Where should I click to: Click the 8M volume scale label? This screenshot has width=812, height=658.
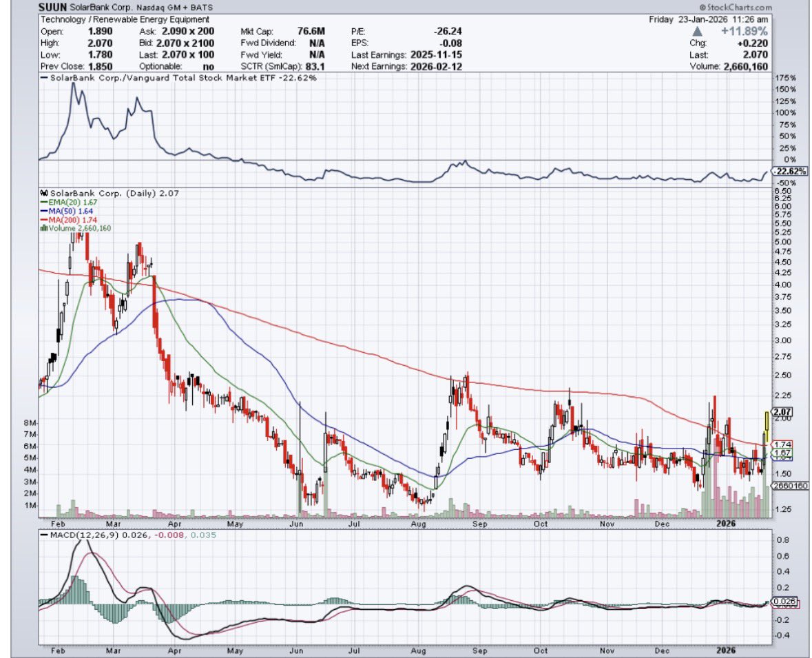30,423
